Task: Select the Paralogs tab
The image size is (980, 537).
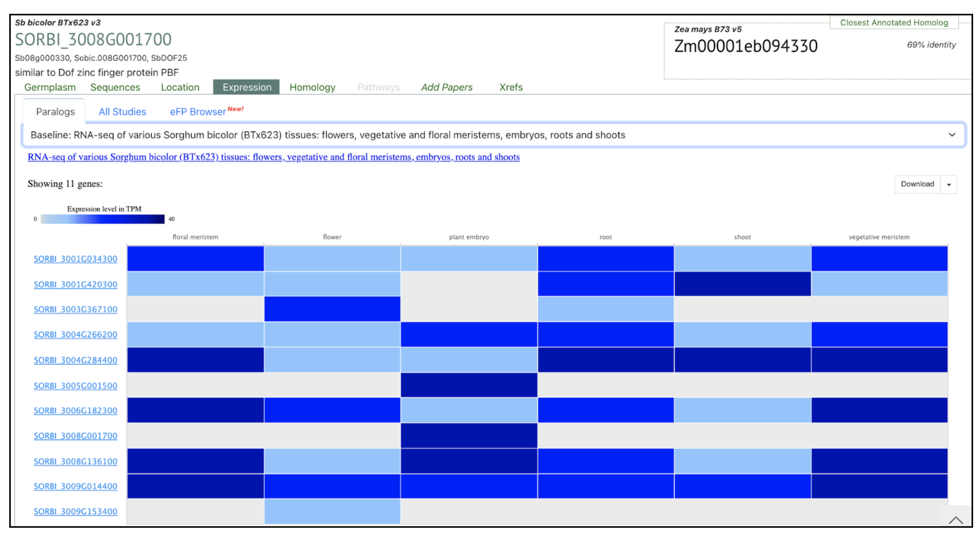Action: [55, 112]
